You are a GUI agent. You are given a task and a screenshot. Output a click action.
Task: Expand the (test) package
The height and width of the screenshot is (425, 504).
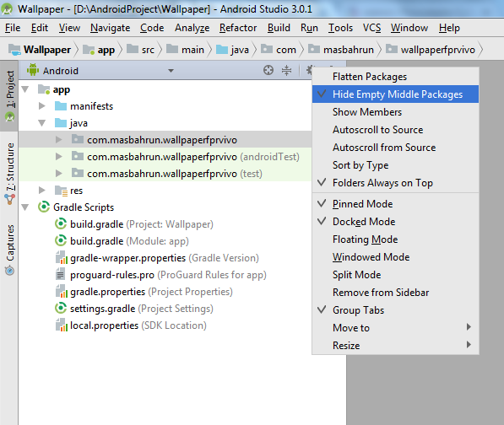pyautogui.click(x=58, y=174)
